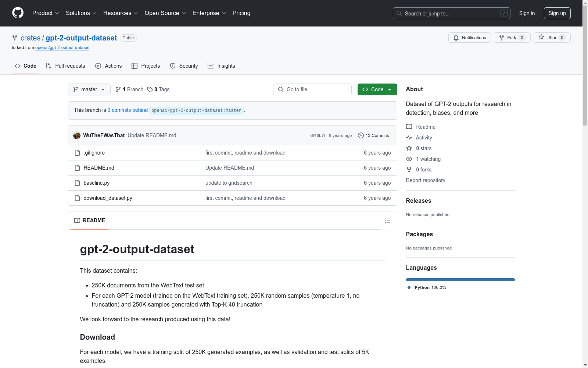Expand the Open Source menu
The height and width of the screenshot is (368, 588).
click(x=165, y=13)
